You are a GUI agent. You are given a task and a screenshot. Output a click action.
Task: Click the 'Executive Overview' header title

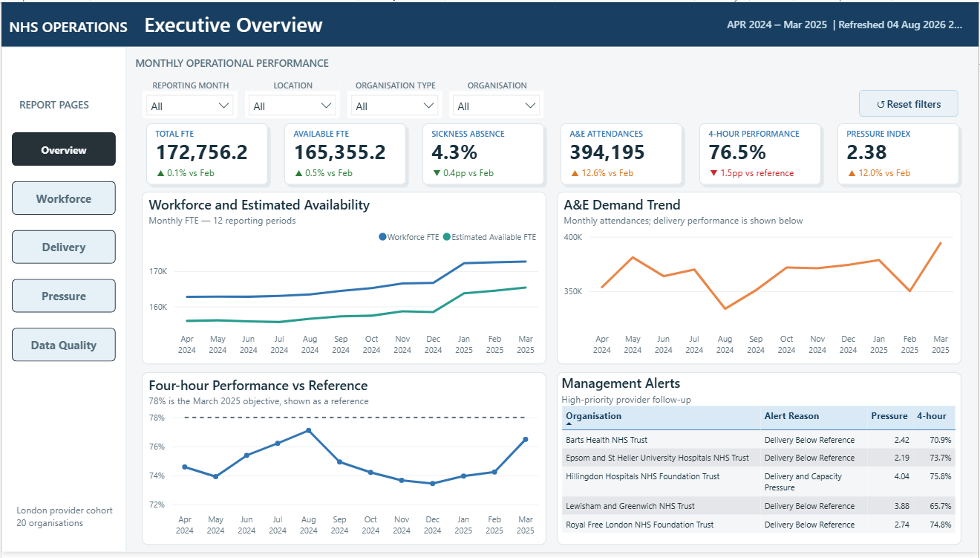(233, 25)
